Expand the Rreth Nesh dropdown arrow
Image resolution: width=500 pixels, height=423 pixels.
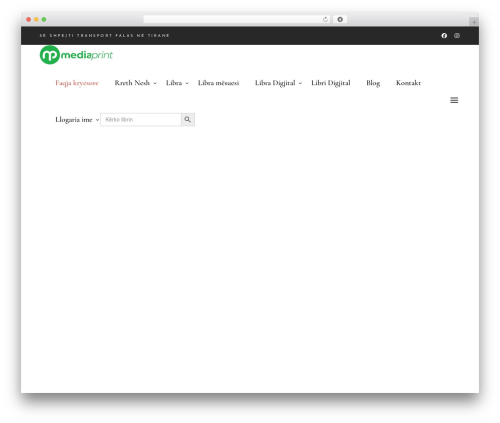[155, 83]
